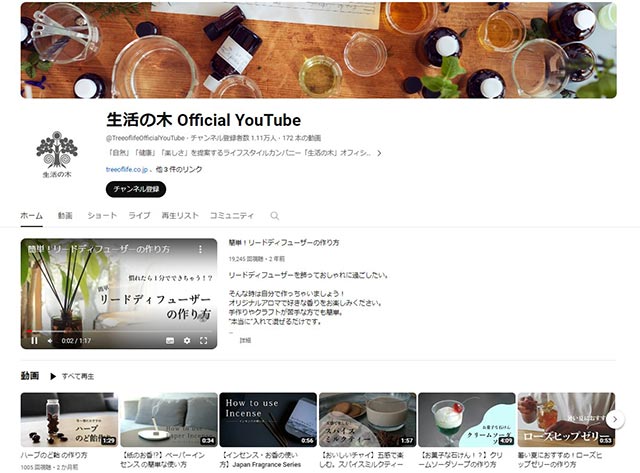Pause the featured video player
This screenshot has width=640, height=473.
pyautogui.click(x=34, y=340)
